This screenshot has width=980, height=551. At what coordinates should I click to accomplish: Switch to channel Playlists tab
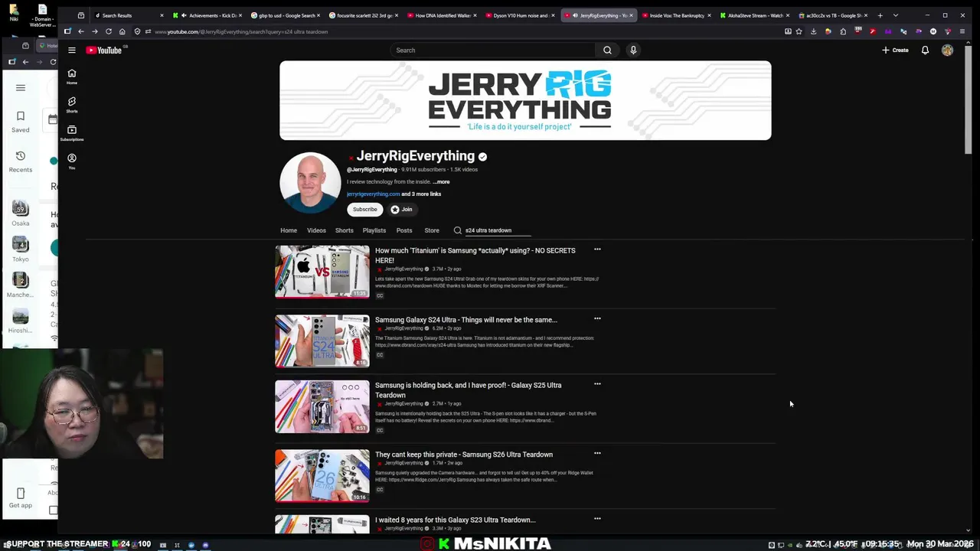374,230
